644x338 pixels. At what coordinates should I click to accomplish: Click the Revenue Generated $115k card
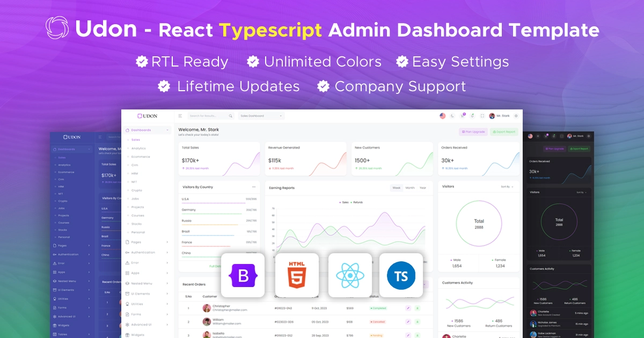point(305,159)
